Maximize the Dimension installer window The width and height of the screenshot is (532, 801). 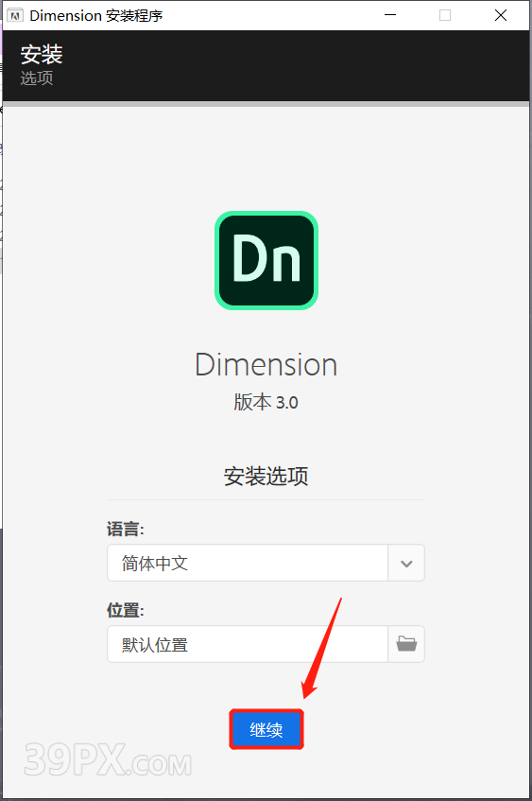[445, 15]
